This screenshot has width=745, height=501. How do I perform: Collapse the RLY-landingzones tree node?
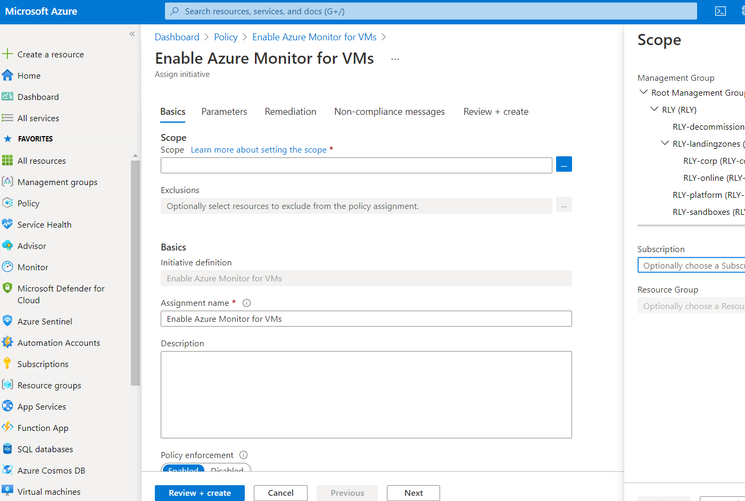tap(665, 144)
